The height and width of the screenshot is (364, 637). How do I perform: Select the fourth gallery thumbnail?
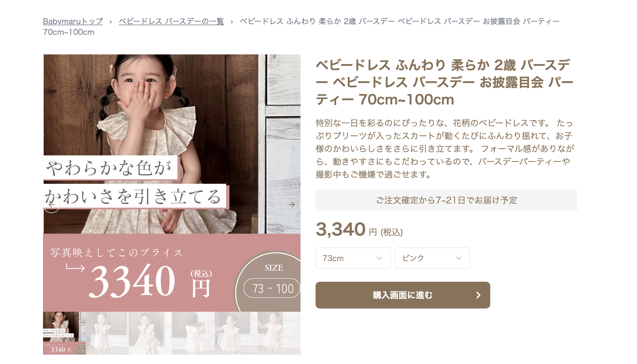pos(193,333)
